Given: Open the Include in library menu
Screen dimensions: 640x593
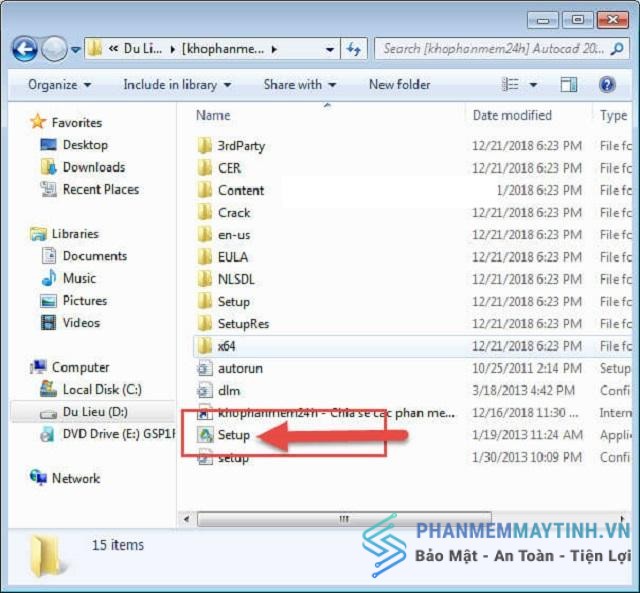Looking at the screenshot, I should (x=177, y=84).
